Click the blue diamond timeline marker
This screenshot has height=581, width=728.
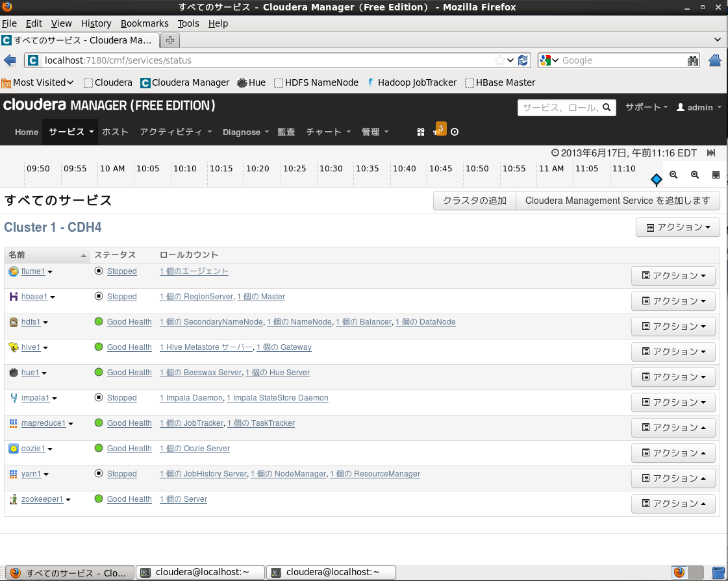click(x=656, y=179)
